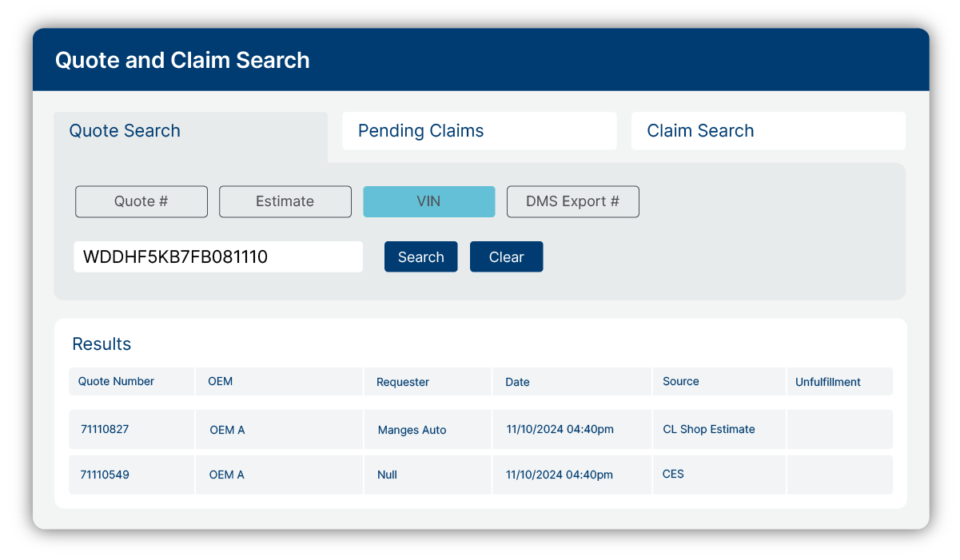Screen dimensions: 960x560
Task: Go to the Claim Search tab
Action: coord(700,131)
